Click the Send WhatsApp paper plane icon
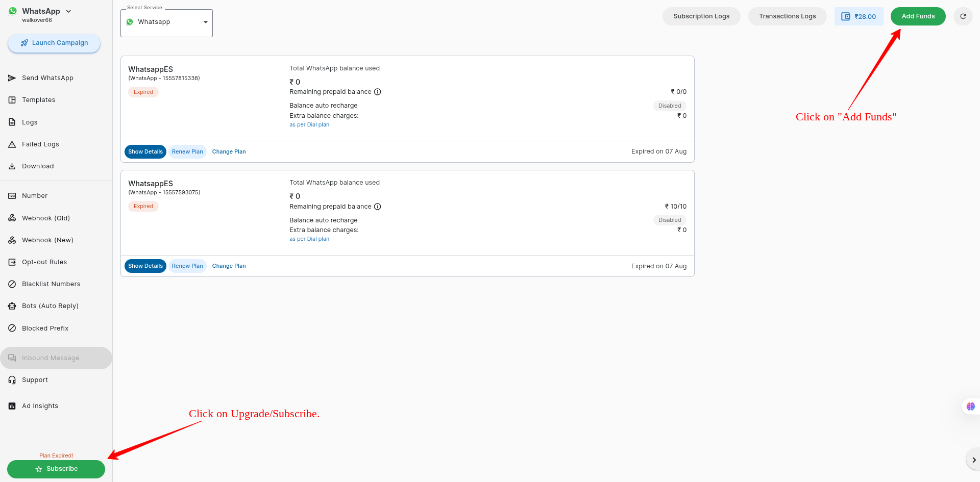The width and height of the screenshot is (980, 482). pos(12,78)
